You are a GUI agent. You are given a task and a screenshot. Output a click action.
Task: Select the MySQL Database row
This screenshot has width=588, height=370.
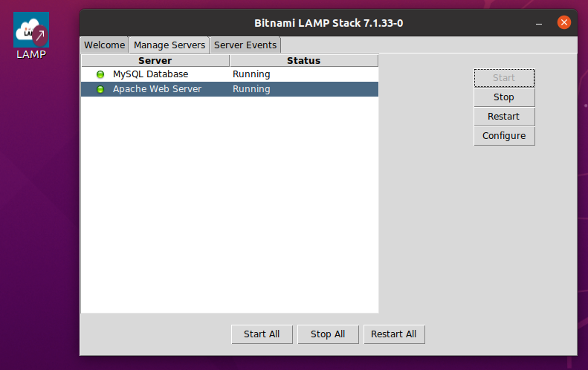pos(230,74)
